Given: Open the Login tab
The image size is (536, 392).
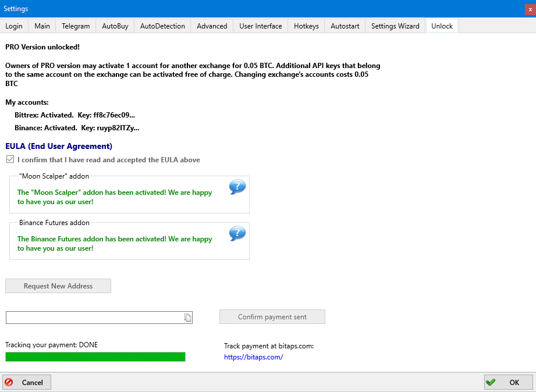Looking at the screenshot, I should point(14,26).
